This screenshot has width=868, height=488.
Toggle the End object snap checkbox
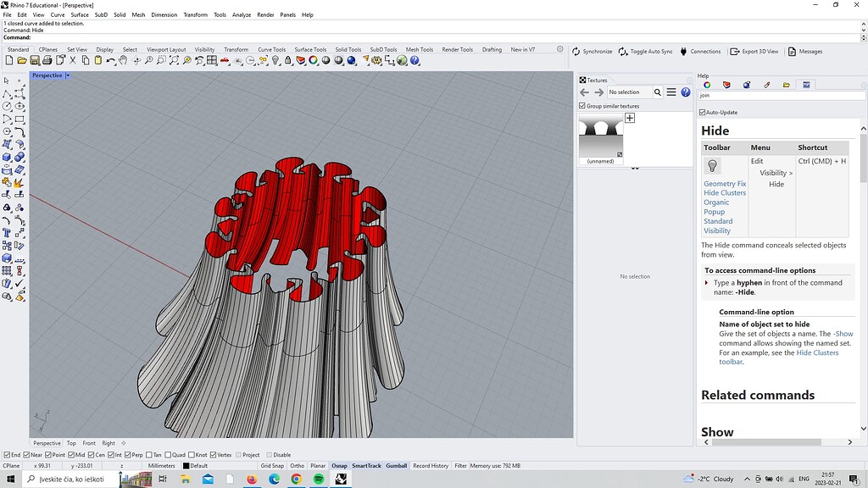pos(7,454)
